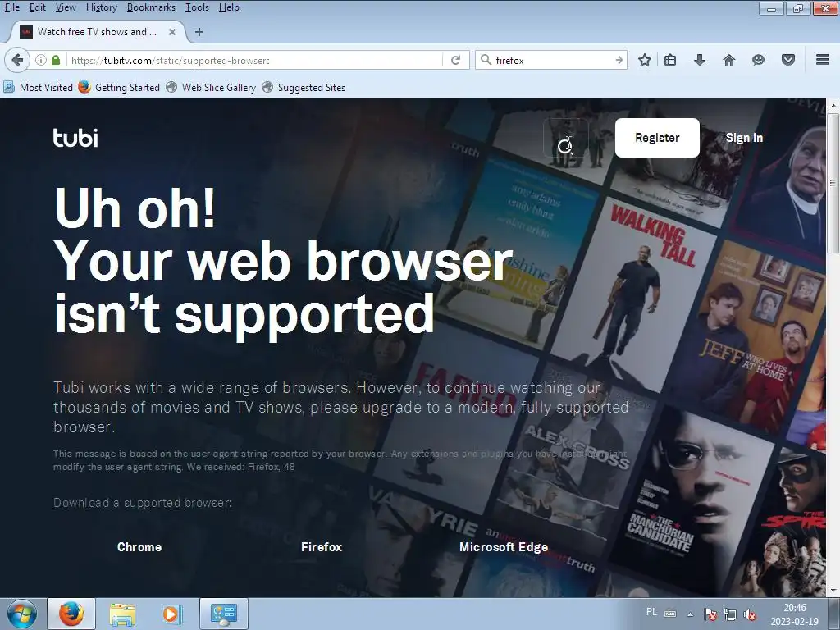
Task: Open the Help menu
Action: tap(229, 7)
